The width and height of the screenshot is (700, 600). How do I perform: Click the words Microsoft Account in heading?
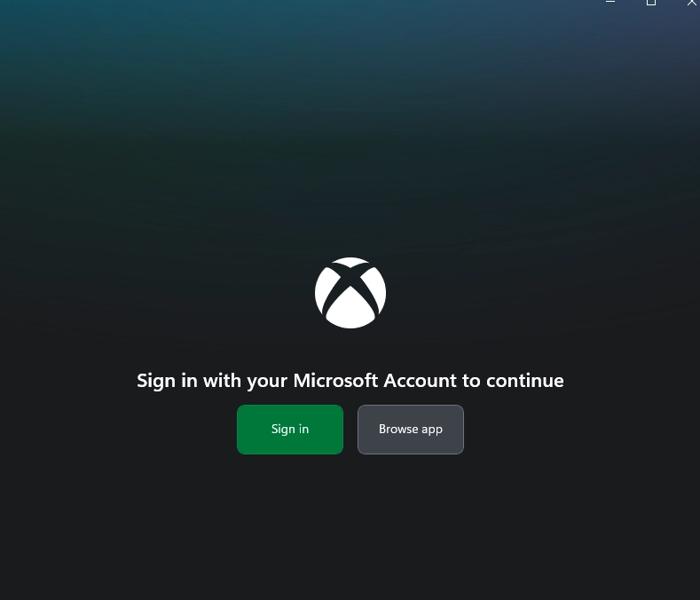(375, 381)
